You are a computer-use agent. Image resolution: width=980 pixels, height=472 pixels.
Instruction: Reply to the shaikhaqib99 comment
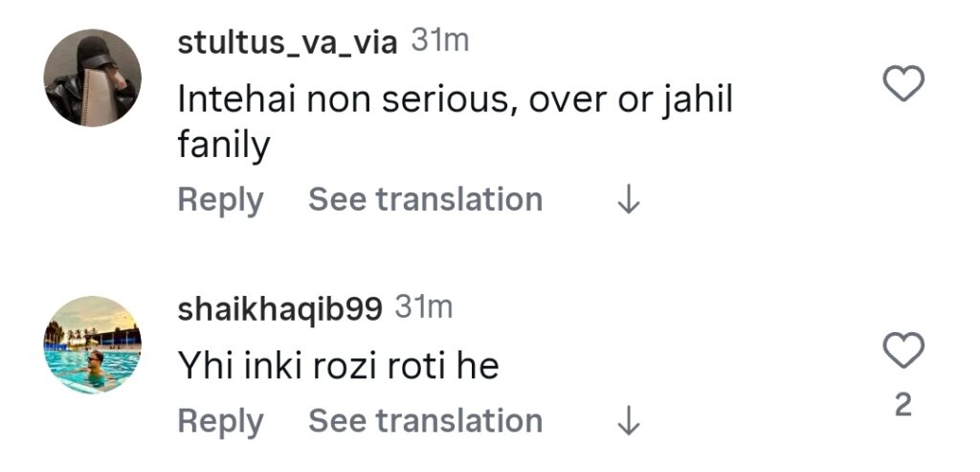pyautogui.click(x=220, y=421)
